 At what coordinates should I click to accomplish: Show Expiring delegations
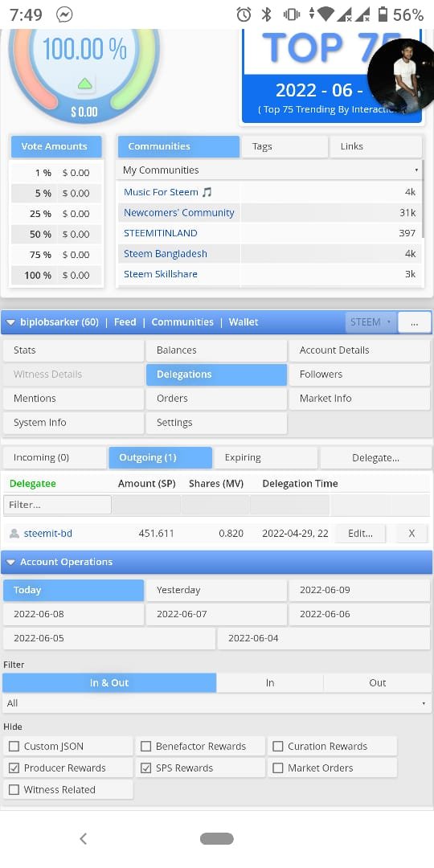click(266, 458)
